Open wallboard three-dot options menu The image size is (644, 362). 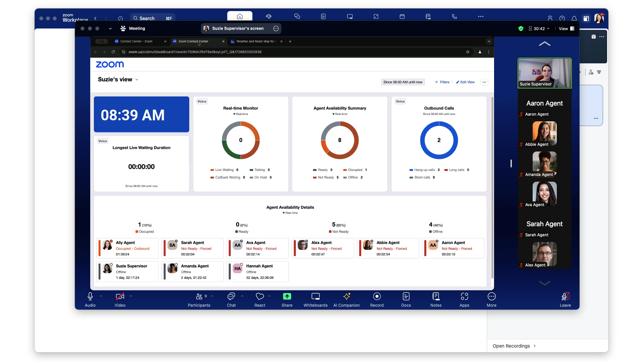point(484,82)
